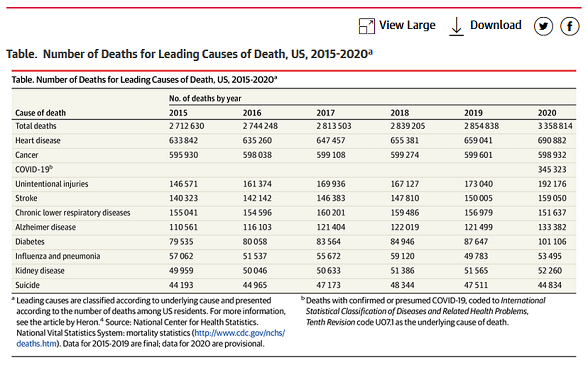588x370 pixels.
Task: Select the 2020 column header
Action: [x=547, y=113]
